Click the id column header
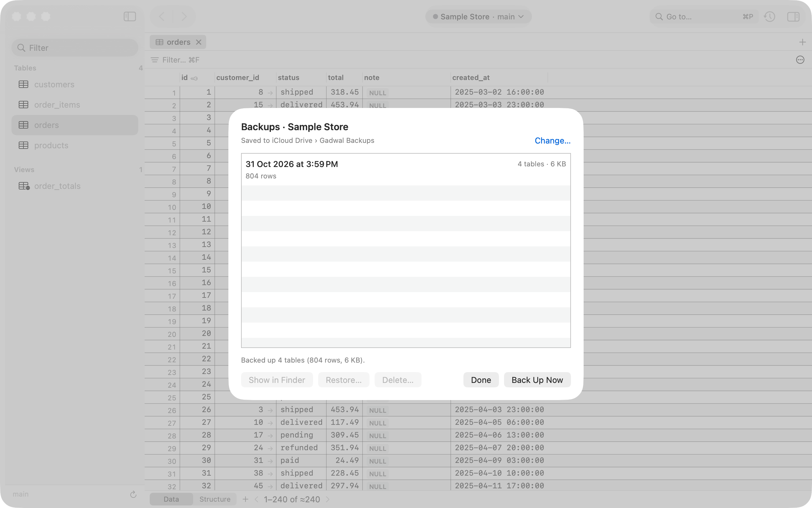Image resolution: width=812 pixels, height=508 pixels. click(197, 77)
